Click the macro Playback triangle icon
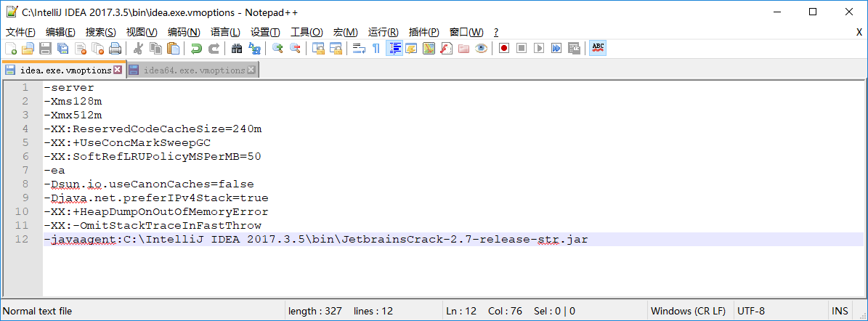 pos(539,49)
